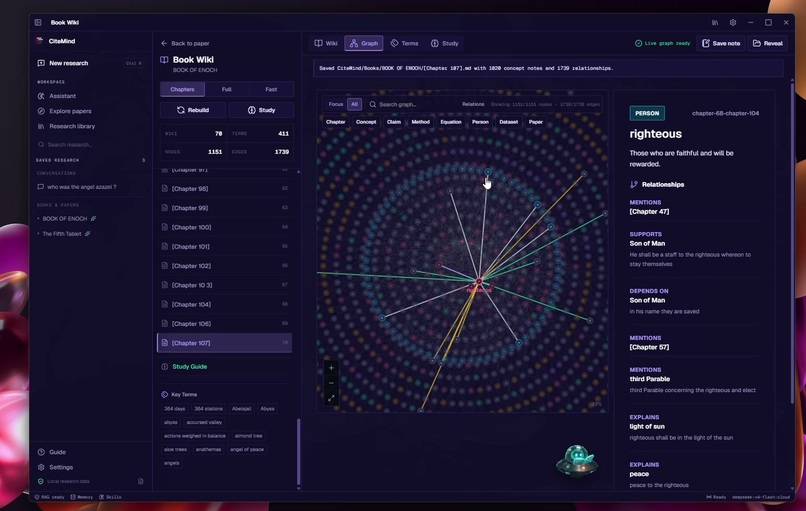Switch to the Terms tab
Screen dimensions: 806x511
click(405, 43)
